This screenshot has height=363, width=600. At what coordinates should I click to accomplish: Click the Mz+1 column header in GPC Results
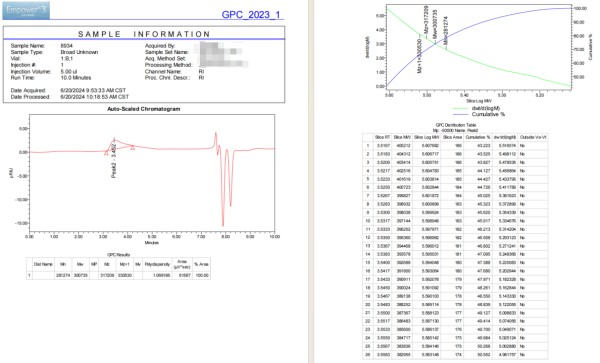[124, 264]
